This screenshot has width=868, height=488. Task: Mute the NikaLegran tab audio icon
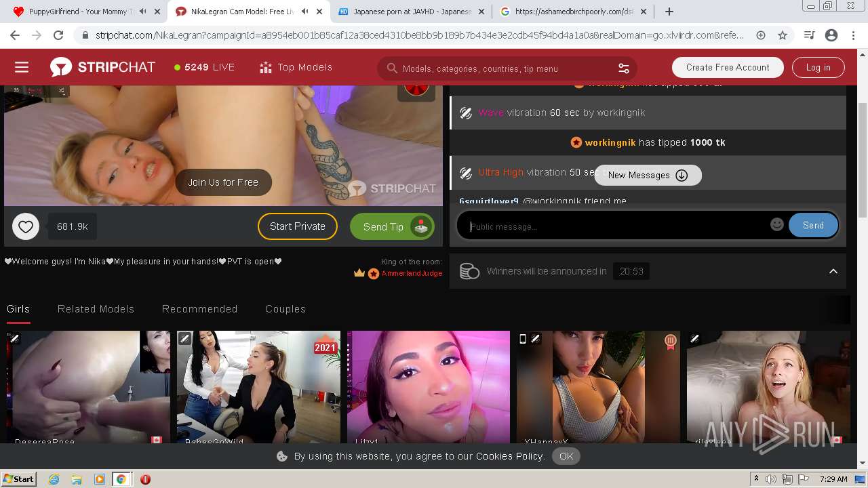304,12
